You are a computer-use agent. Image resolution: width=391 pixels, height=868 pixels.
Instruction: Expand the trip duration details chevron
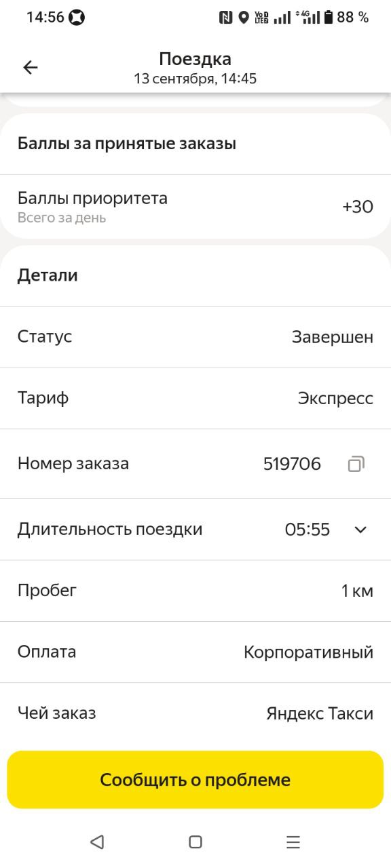(x=360, y=530)
